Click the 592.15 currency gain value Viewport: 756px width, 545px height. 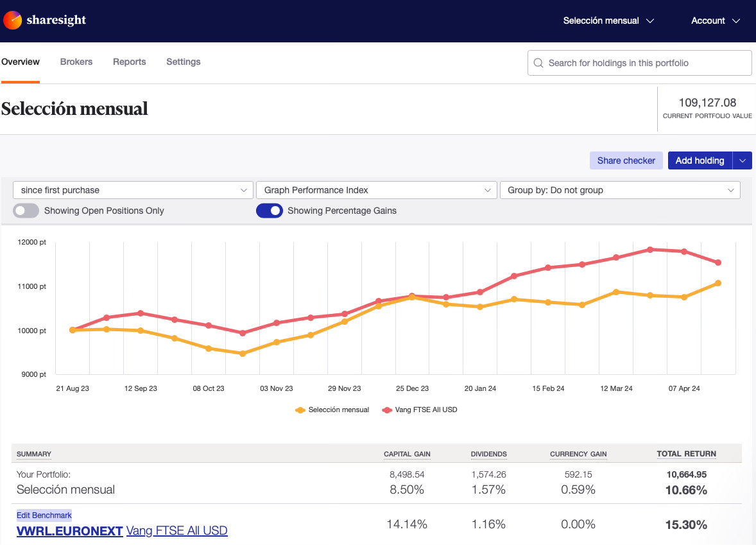pyautogui.click(x=578, y=474)
